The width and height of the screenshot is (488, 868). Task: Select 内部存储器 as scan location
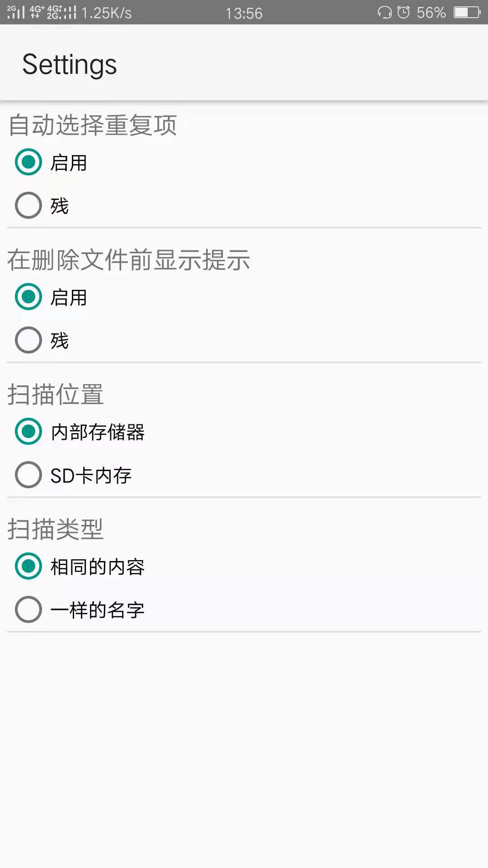[28, 431]
